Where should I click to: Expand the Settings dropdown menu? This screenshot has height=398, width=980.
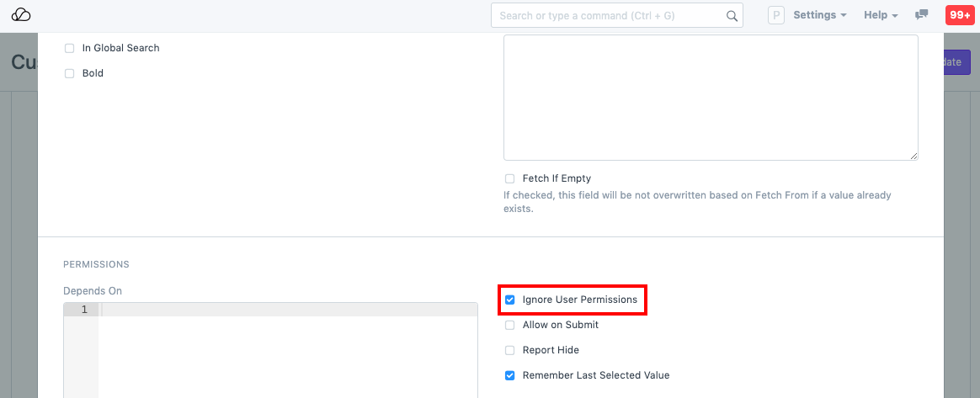click(x=819, y=16)
